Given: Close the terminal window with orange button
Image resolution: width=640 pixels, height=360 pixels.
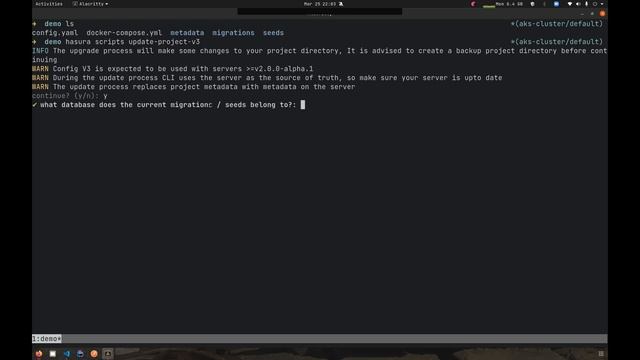Looking at the screenshot, I should click(x=602, y=13).
